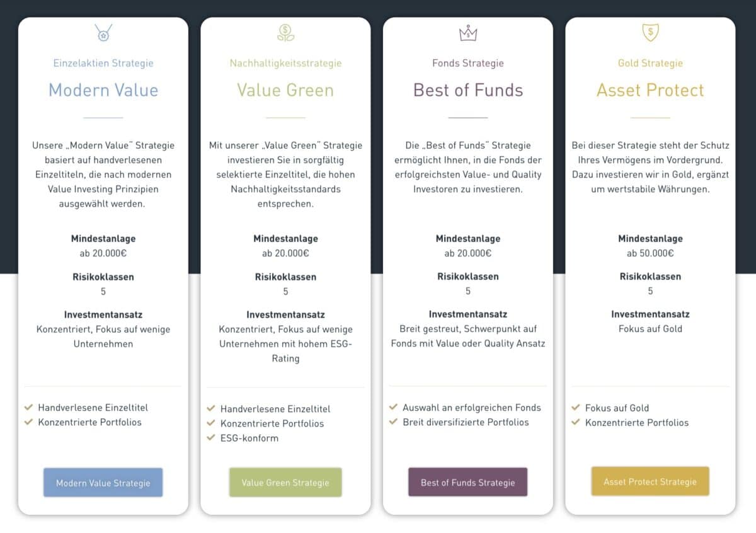
Task: Click the medal icon above Einzelaktien Strategie
Action: (103, 32)
